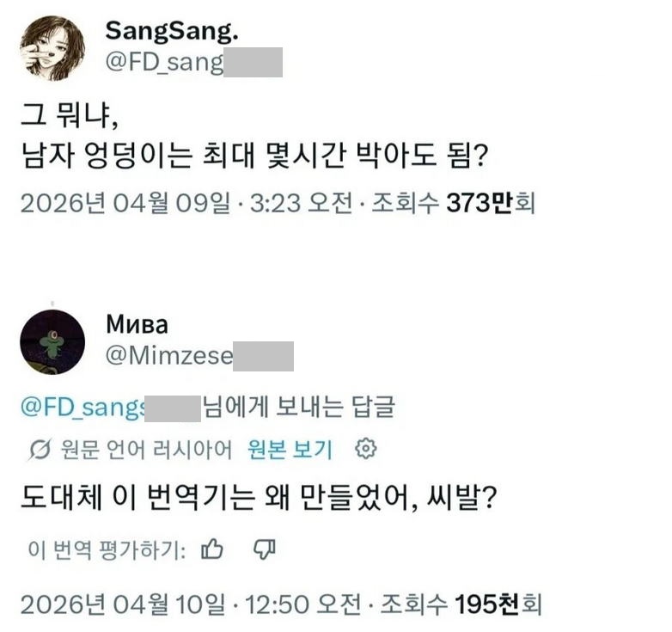Click the @Mimzese handle under Мива

[168, 356]
